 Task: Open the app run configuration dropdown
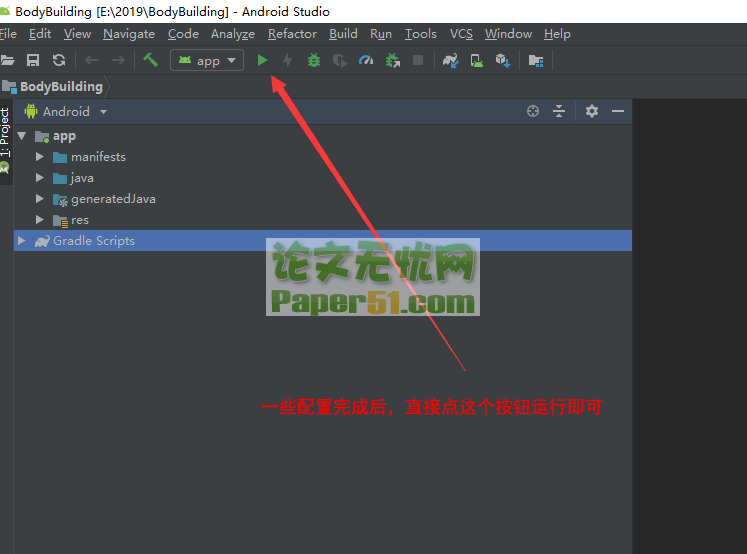[207, 60]
